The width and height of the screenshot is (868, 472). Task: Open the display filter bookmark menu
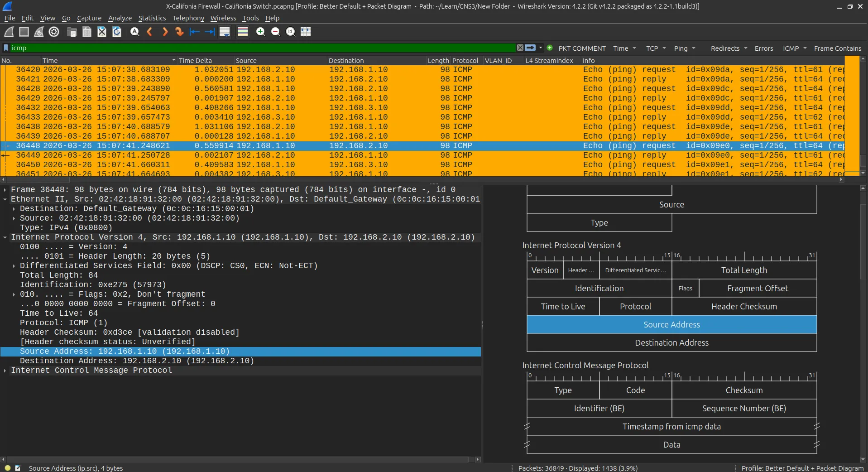pyautogui.click(x=6, y=48)
